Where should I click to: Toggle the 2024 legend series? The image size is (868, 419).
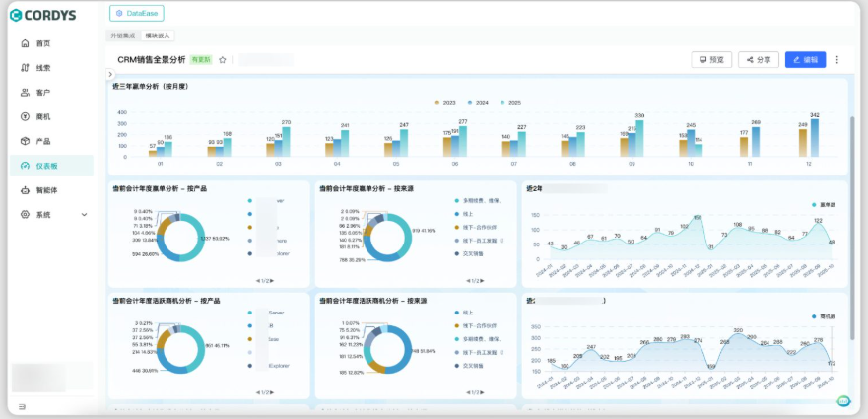(x=477, y=103)
